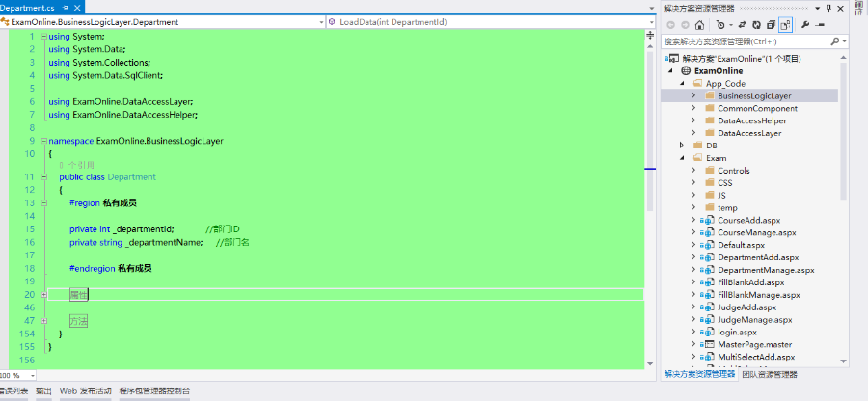This screenshot has width=868, height=401.
Task: Click the 方法 collapsed region box
Action: tap(79, 321)
